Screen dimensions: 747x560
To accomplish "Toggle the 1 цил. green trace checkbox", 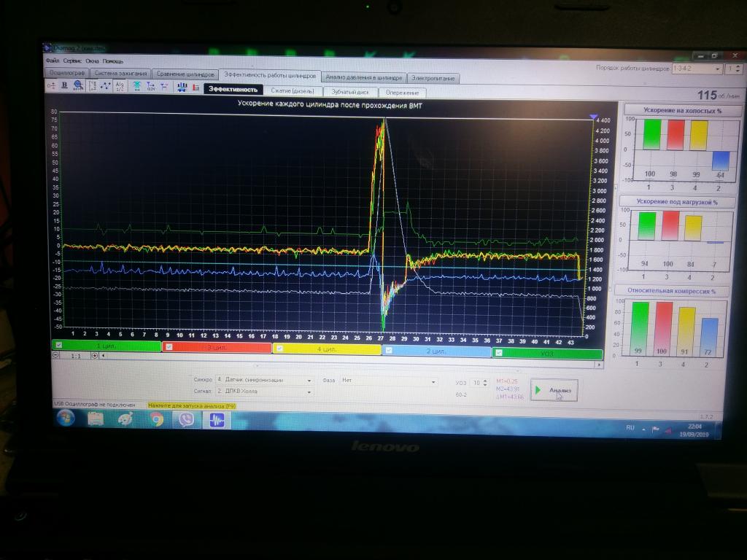I will coord(58,345).
